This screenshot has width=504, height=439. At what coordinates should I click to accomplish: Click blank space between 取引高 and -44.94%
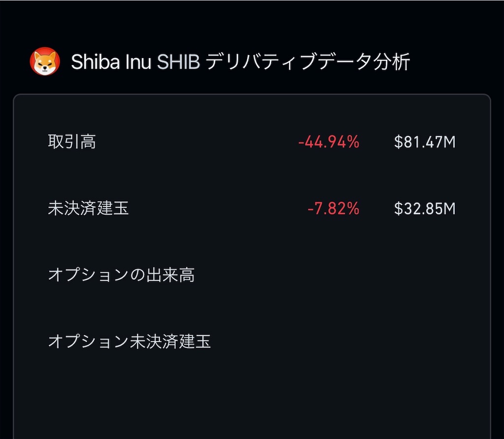197,142
